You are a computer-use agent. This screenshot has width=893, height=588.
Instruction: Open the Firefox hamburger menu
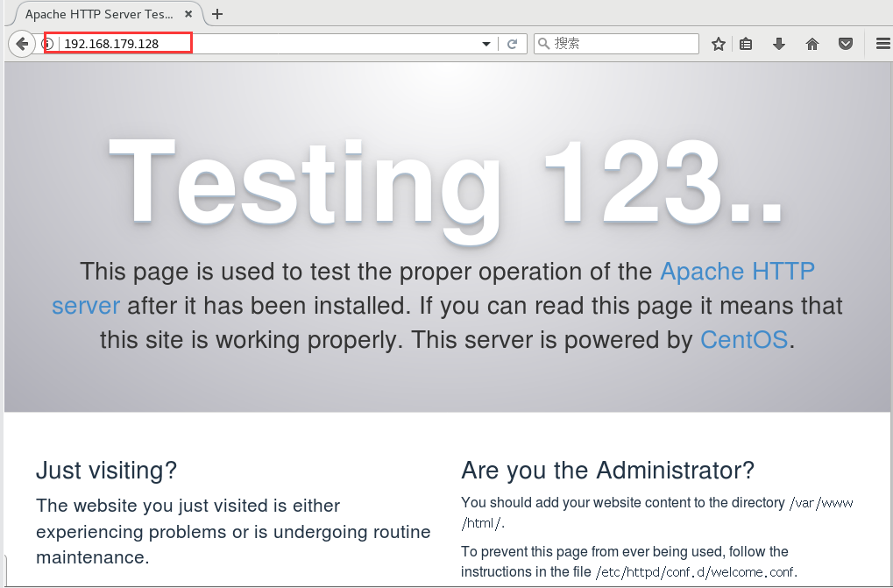click(x=882, y=44)
